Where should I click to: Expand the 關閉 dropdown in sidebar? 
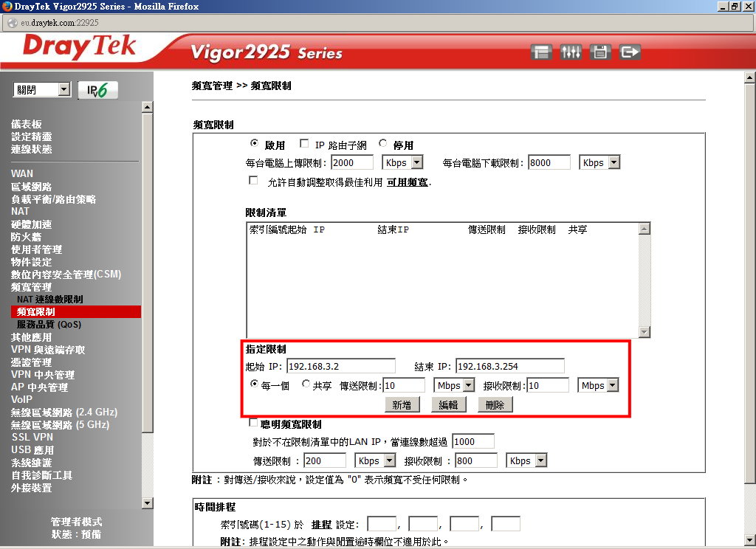[x=42, y=90]
